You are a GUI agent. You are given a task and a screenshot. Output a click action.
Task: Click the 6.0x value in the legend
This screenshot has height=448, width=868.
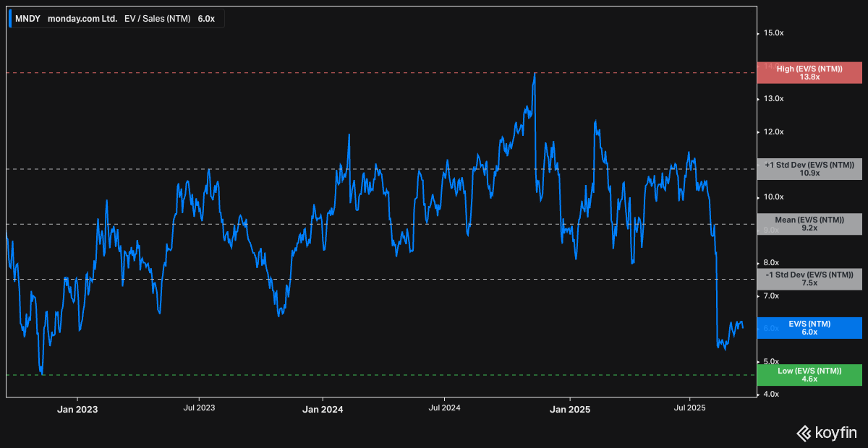206,19
